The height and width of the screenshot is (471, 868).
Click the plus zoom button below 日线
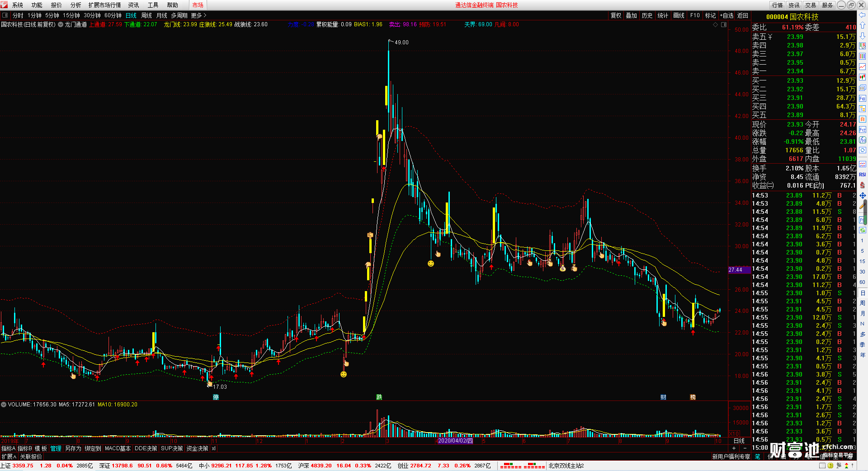point(734,448)
